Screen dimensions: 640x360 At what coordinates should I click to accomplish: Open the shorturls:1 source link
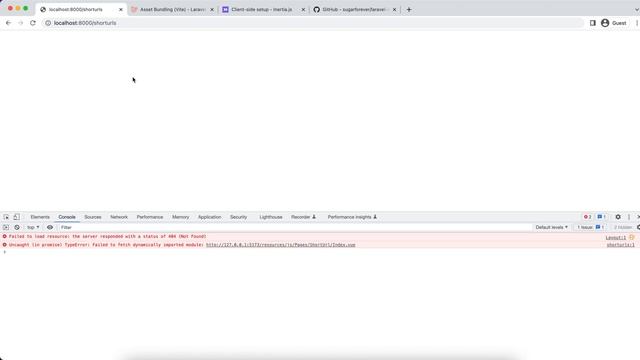pos(620,245)
